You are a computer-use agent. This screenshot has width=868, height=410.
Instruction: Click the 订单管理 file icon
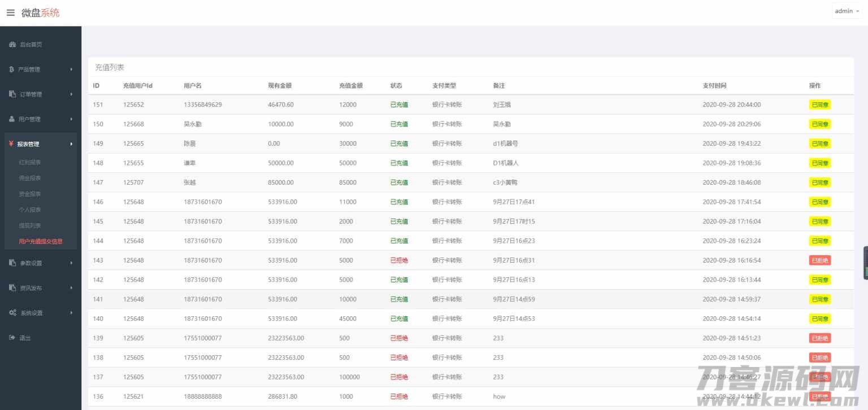[12, 94]
